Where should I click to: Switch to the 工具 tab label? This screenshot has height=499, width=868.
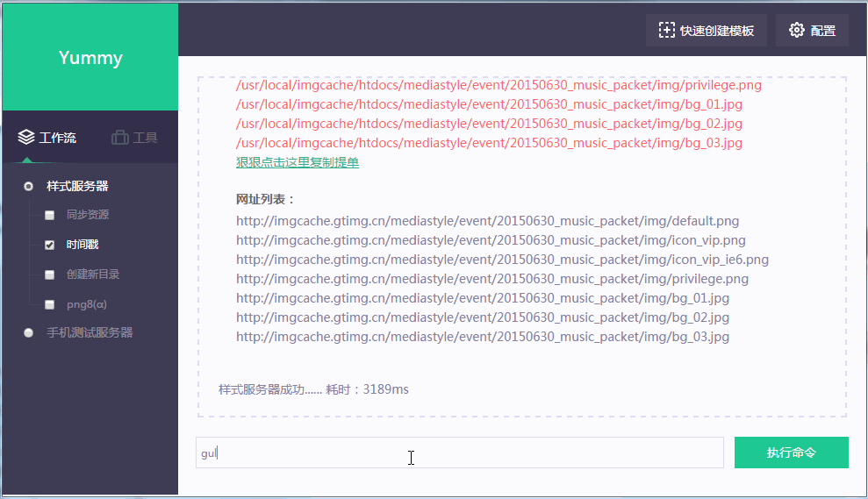(146, 137)
